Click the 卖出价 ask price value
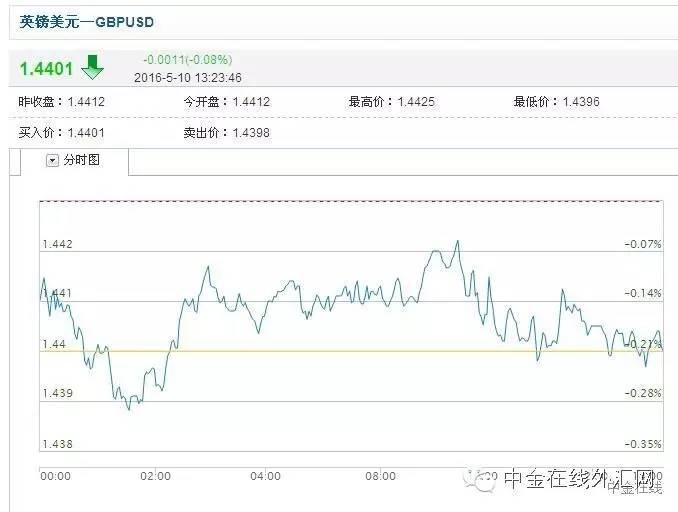678x512 pixels. coord(250,133)
